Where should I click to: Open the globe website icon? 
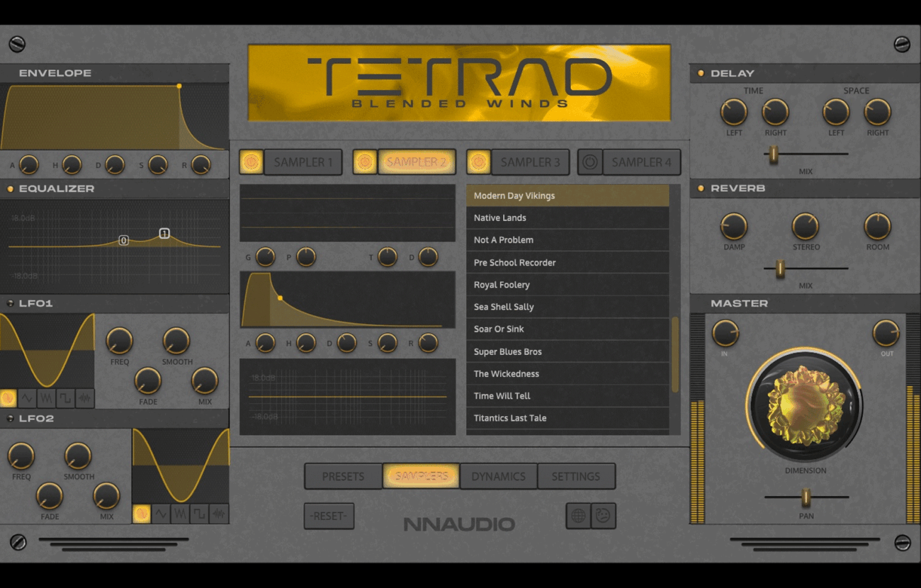pyautogui.click(x=578, y=516)
